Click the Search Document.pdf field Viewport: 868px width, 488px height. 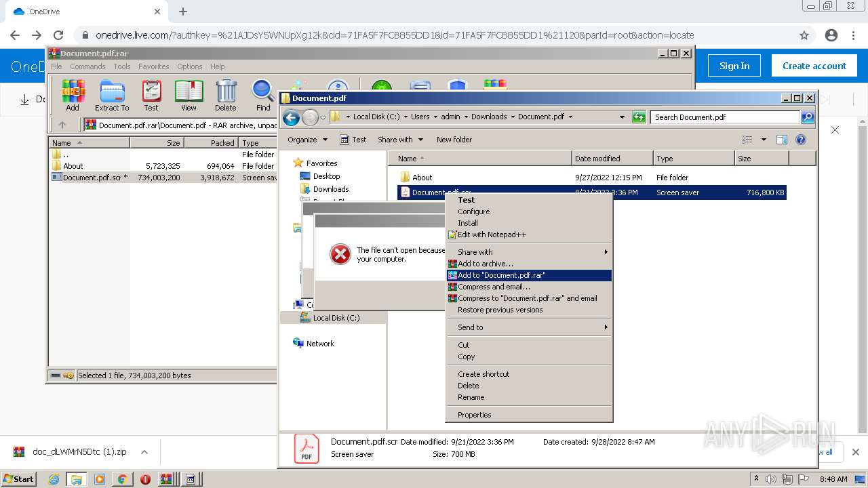(x=725, y=117)
